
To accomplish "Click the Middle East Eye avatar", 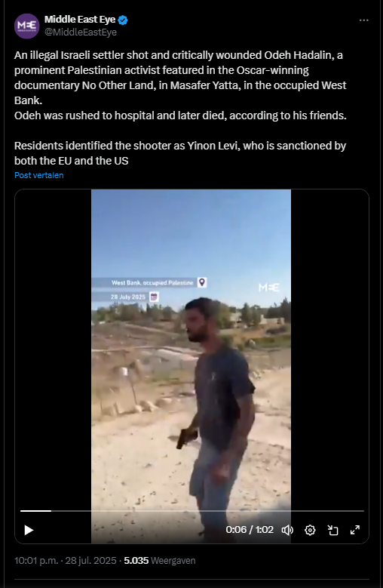I will click(x=27, y=26).
